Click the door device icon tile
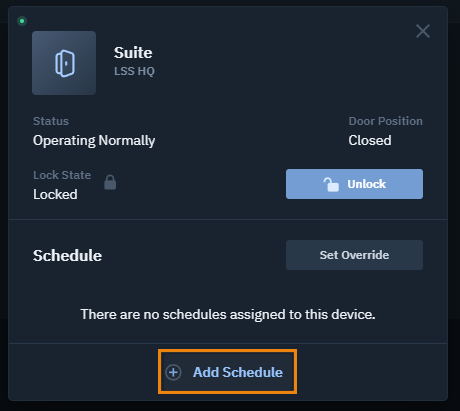This screenshot has width=460, height=411. click(x=64, y=63)
